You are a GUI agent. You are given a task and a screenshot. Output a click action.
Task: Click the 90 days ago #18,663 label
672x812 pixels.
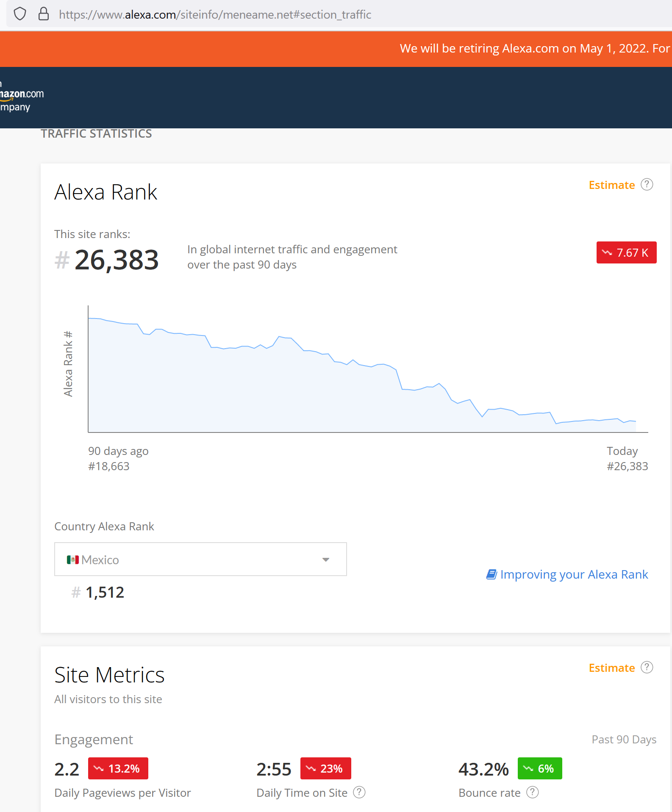click(118, 459)
